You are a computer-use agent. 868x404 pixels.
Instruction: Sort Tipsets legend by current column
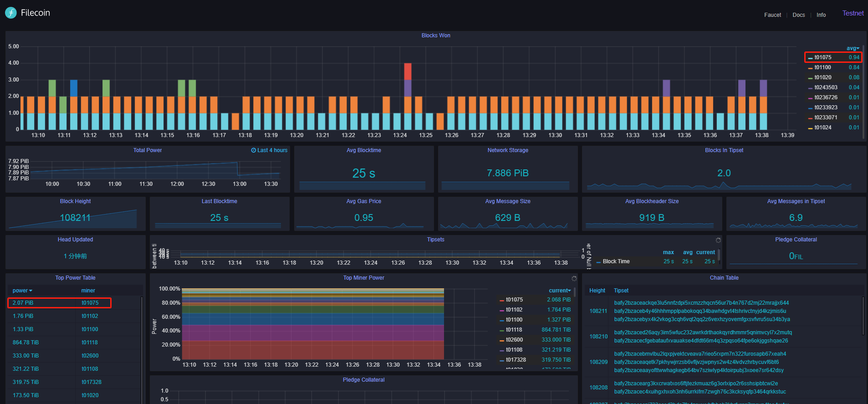[x=705, y=252]
